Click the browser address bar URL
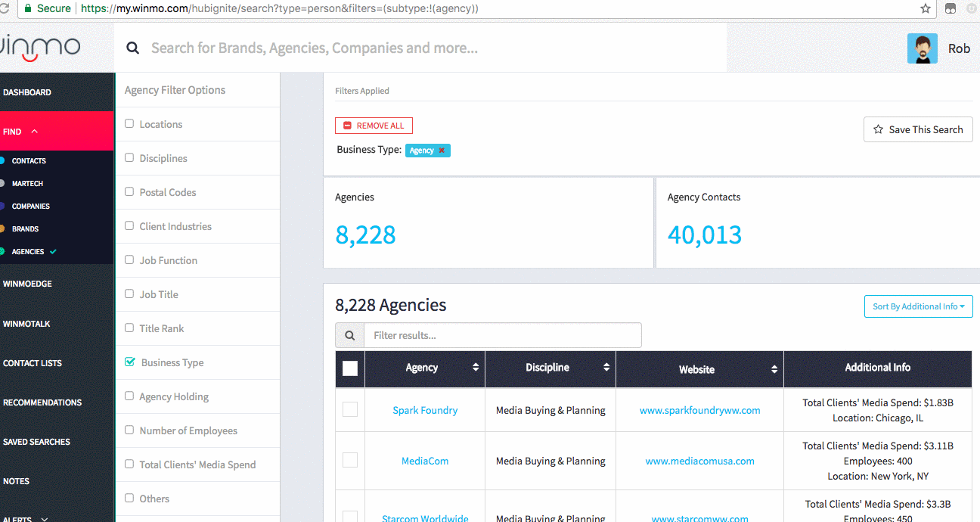This screenshot has height=522, width=980. point(279,8)
